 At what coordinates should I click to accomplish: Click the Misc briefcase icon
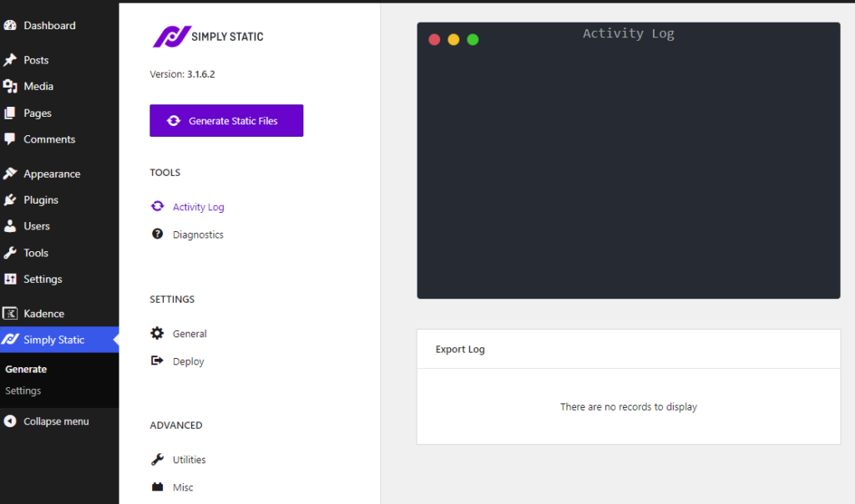coord(157,487)
